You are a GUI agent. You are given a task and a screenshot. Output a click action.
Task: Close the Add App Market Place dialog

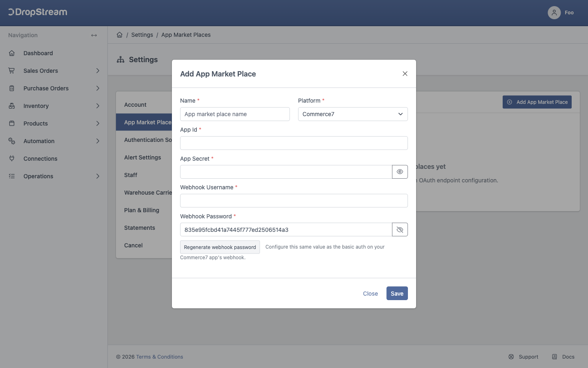pyautogui.click(x=405, y=74)
